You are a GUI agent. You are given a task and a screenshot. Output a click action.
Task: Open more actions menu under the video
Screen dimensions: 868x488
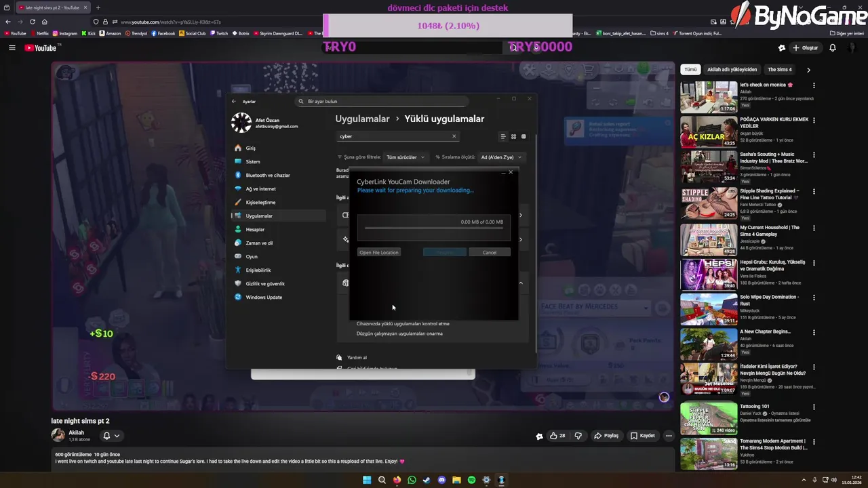click(669, 436)
